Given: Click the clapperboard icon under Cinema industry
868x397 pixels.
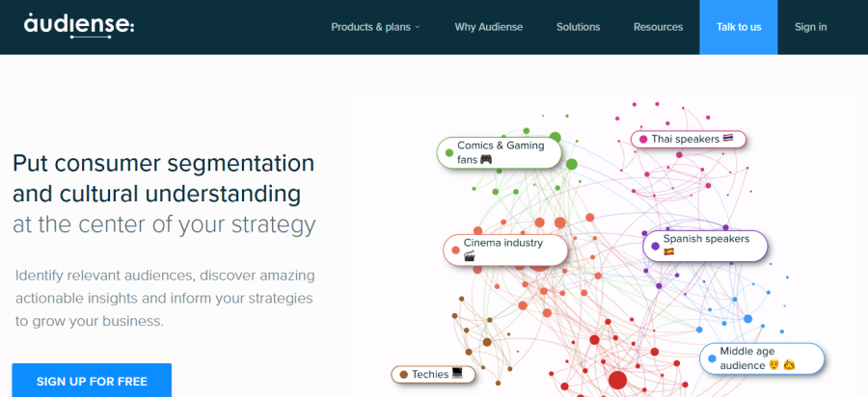Looking at the screenshot, I should (x=470, y=256).
